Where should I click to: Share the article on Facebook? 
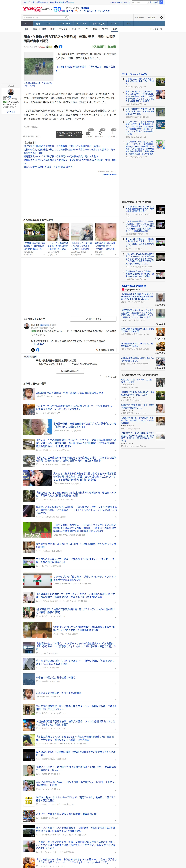tap(61, 47)
